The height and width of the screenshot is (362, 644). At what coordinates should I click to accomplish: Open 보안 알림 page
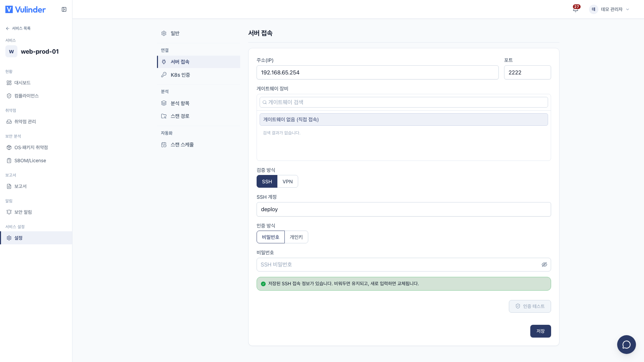[36, 212]
